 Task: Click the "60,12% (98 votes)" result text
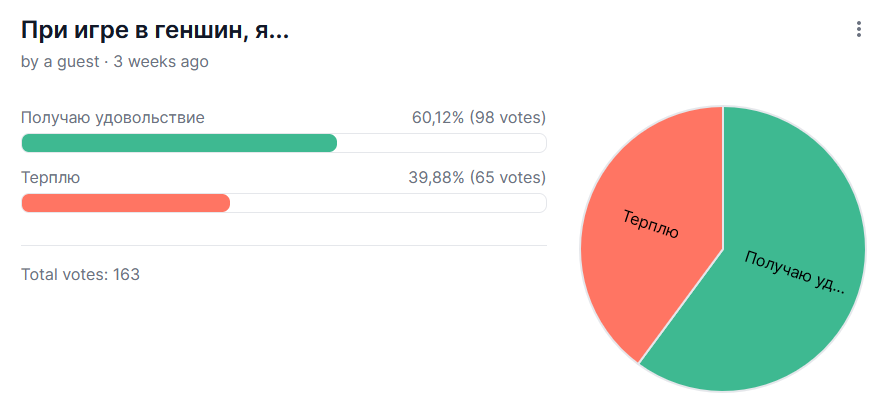click(x=478, y=118)
